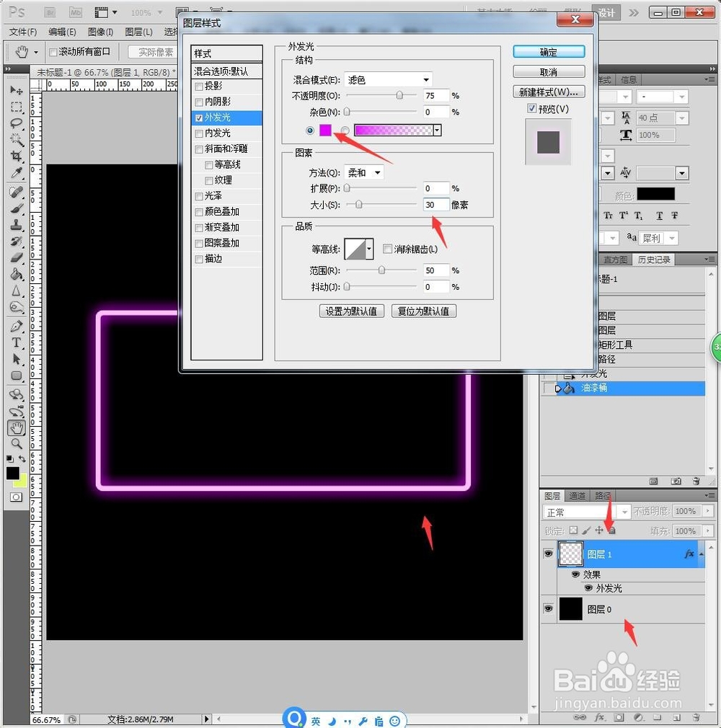Click 新建样式(W)... button
The image size is (721, 728).
[549, 92]
